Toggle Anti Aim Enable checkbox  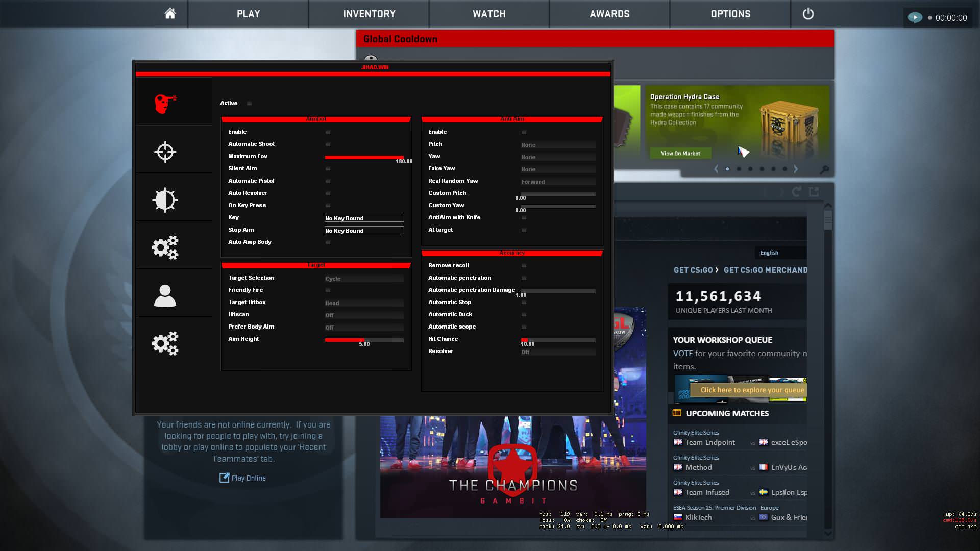524,132
